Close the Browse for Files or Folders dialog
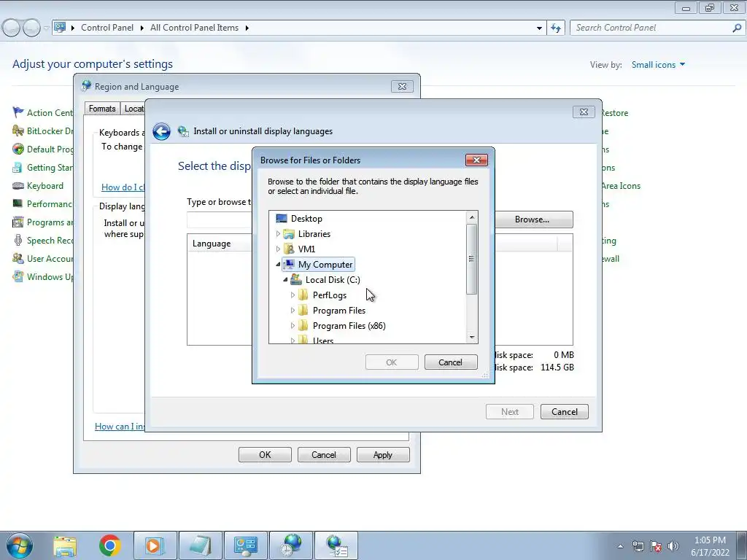Image resolution: width=747 pixels, height=560 pixels. point(476,160)
